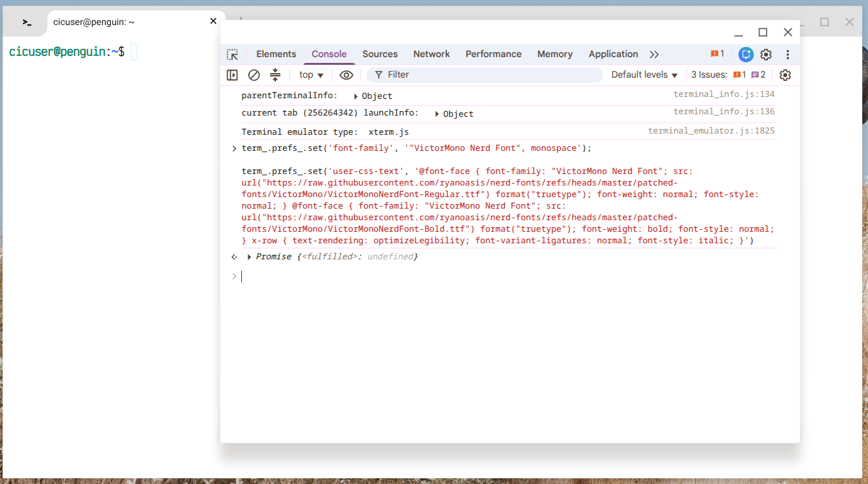The image size is (868, 484).
Task: Toggle the live expression eye icon
Action: [346, 75]
